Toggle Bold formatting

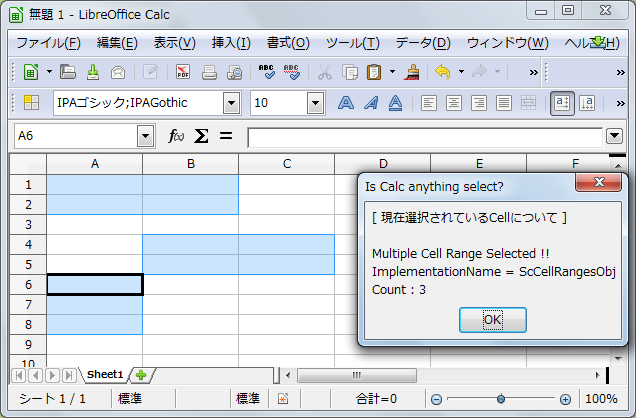[x=346, y=103]
